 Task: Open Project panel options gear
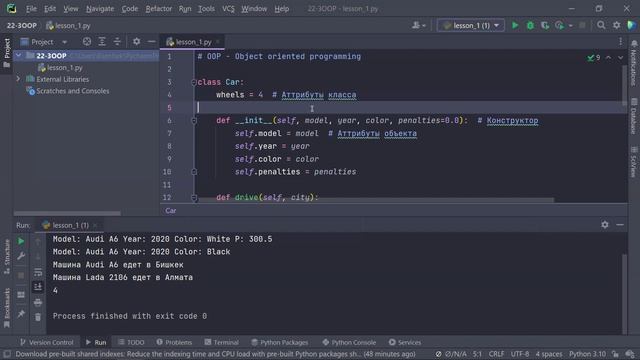tap(136, 42)
